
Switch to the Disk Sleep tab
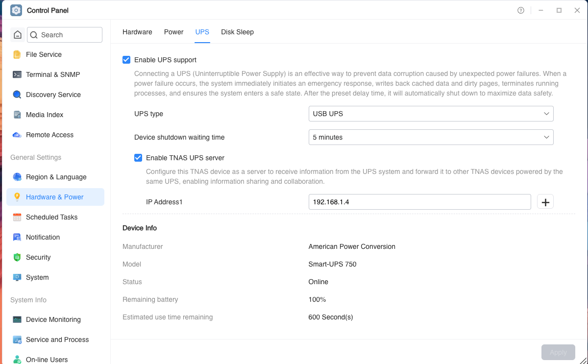click(x=237, y=32)
